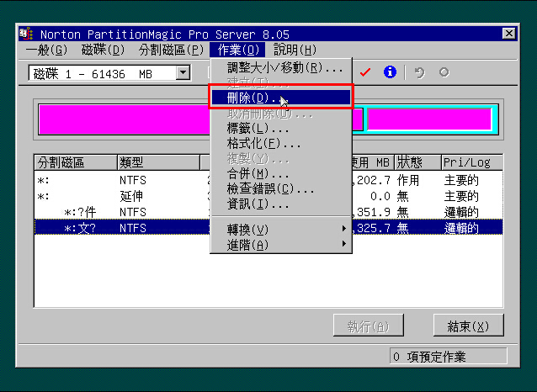Open the 分割磁區(P) menu
Screen dimensions: 537x392
pos(171,50)
